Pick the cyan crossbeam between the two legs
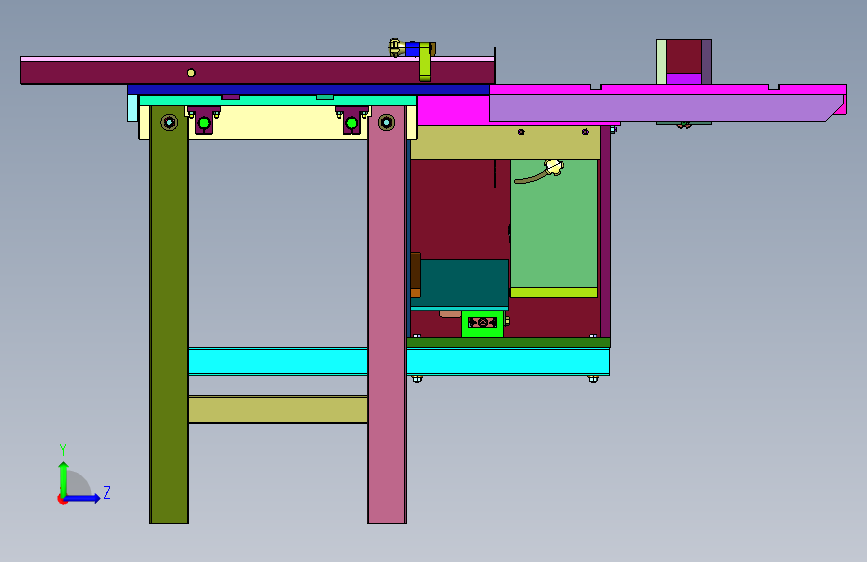 tap(278, 361)
